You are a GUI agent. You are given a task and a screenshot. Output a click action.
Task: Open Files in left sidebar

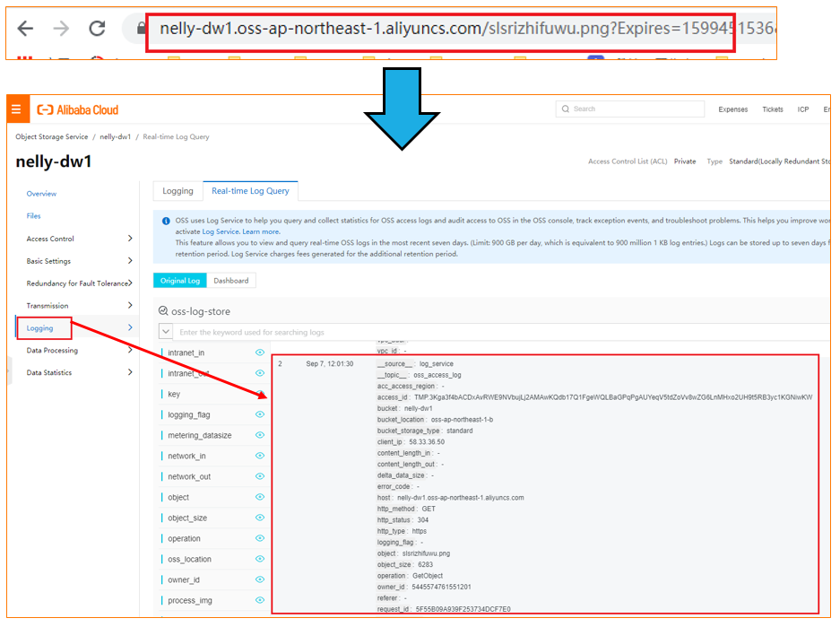coord(33,216)
